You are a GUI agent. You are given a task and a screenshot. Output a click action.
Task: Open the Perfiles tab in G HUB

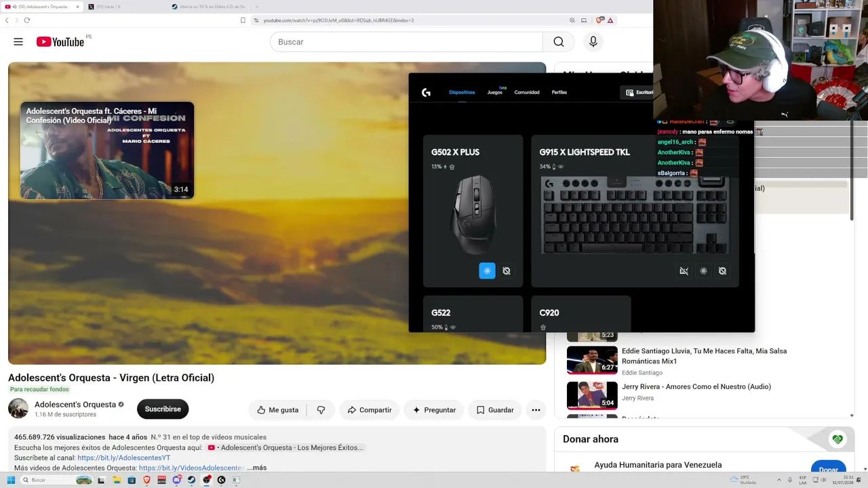[559, 92]
